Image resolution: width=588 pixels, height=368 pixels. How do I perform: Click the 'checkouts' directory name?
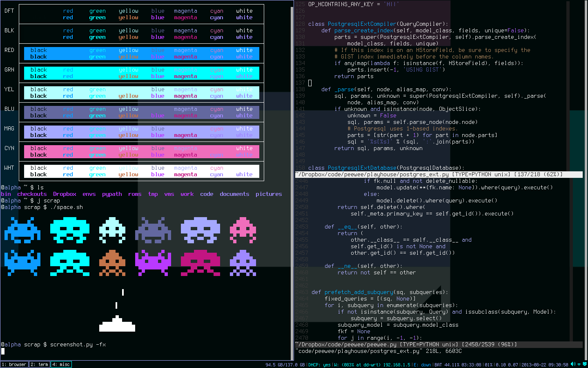coord(32,194)
